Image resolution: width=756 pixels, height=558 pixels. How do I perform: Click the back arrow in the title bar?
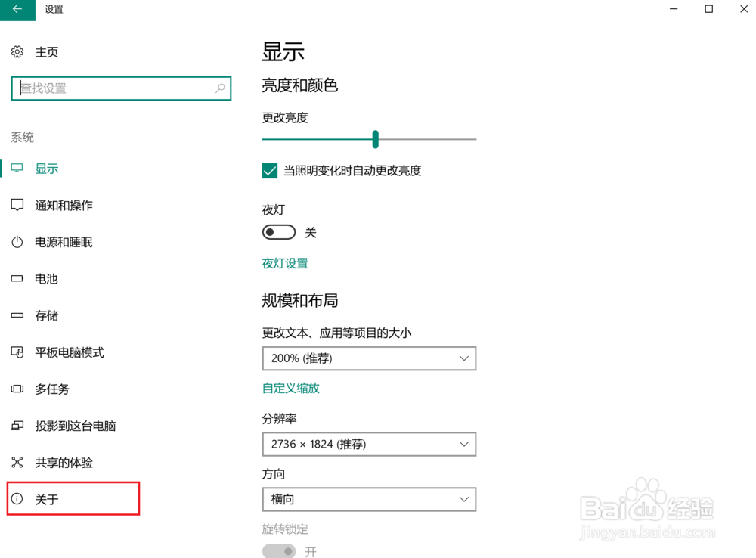pos(17,10)
